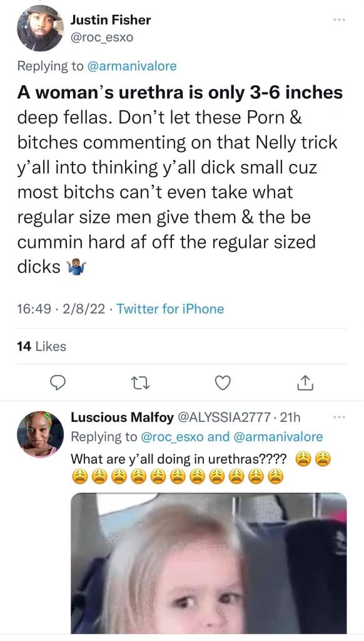The height and width of the screenshot is (641, 364).
Task: Open the Luscious Malfoy display name
Action: coord(122,418)
